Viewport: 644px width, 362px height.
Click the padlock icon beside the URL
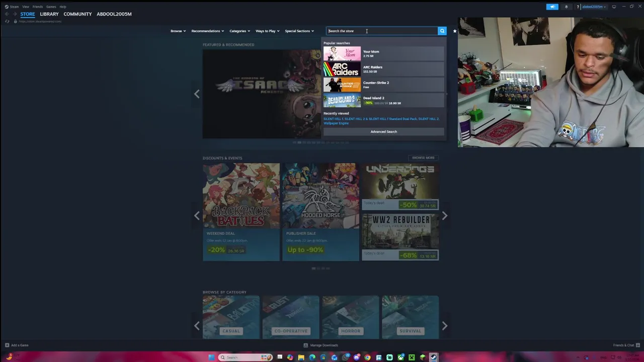coord(15,22)
